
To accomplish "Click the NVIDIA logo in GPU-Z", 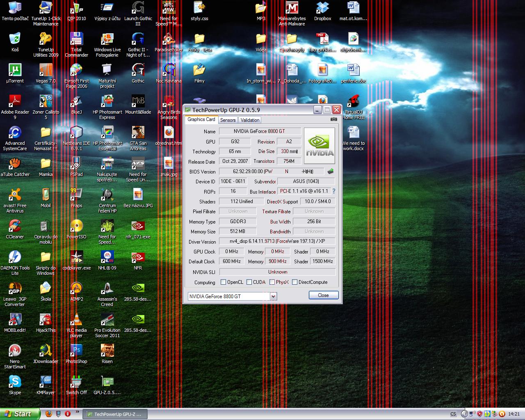I will click(320, 146).
